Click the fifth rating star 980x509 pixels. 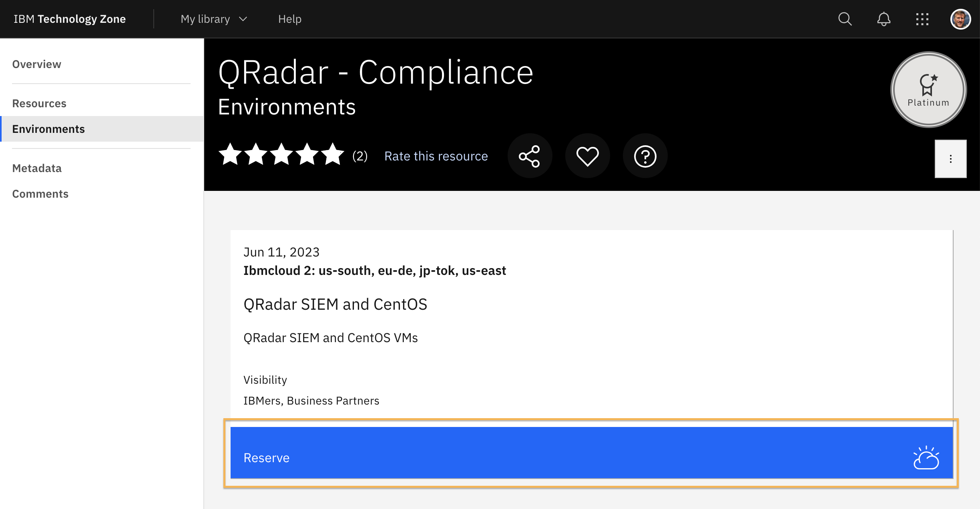332,154
